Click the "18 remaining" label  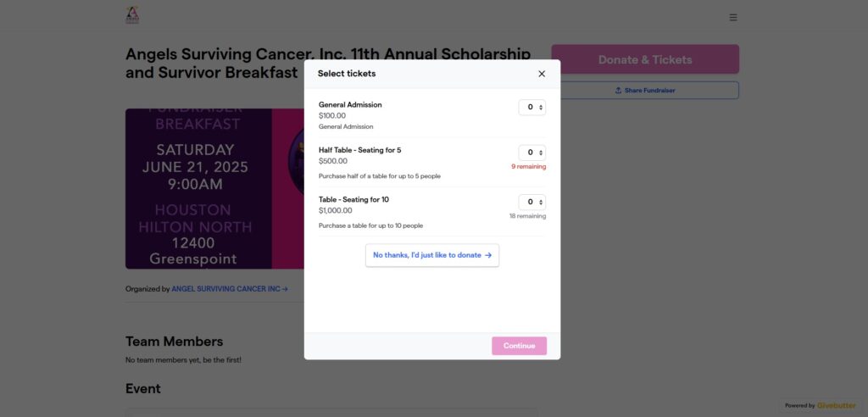click(x=527, y=216)
